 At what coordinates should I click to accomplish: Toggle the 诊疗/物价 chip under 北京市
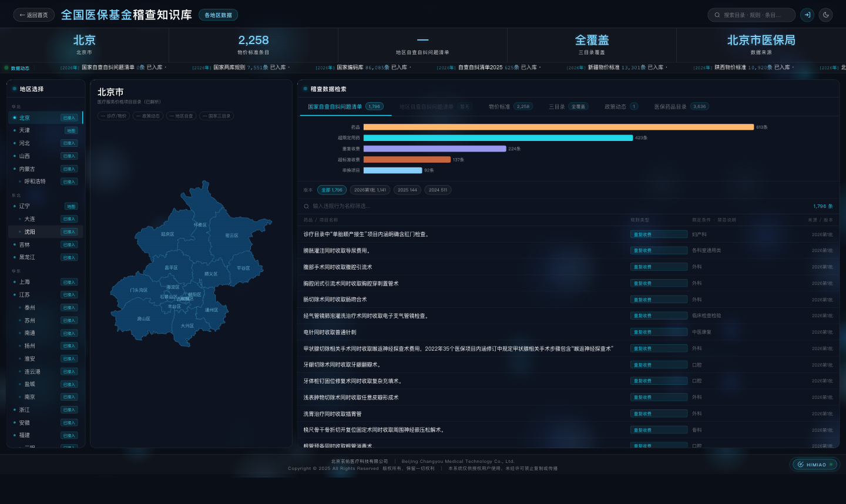tap(114, 116)
